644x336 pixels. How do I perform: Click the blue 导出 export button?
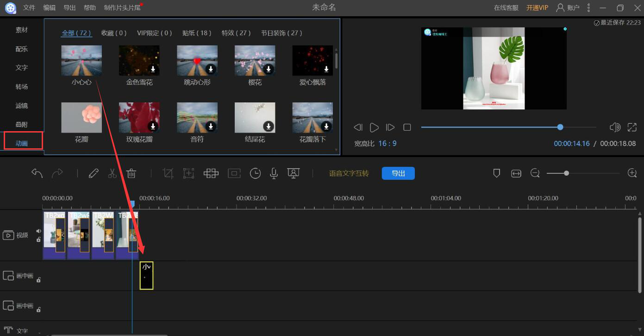tap(398, 173)
